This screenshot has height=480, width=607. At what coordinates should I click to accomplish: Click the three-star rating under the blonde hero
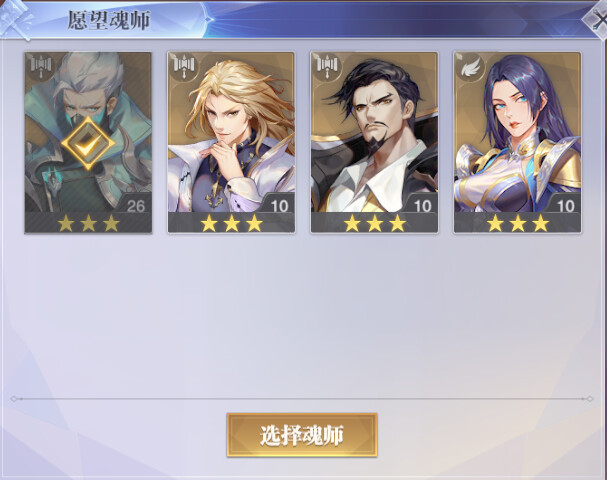pyautogui.click(x=231, y=223)
